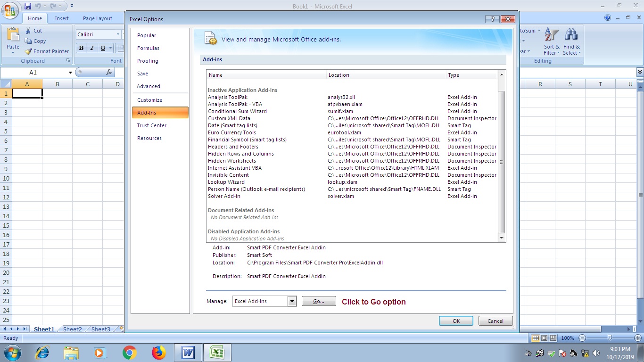Open the Calibri font name dropdown
The image size is (644, 362).
[118, 34]
